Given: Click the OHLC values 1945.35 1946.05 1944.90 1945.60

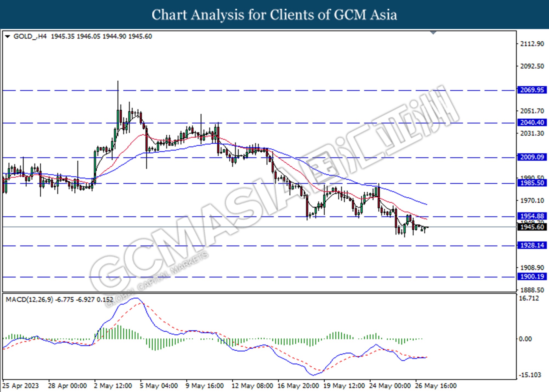Looking at the screenshot, I should 102,37.
